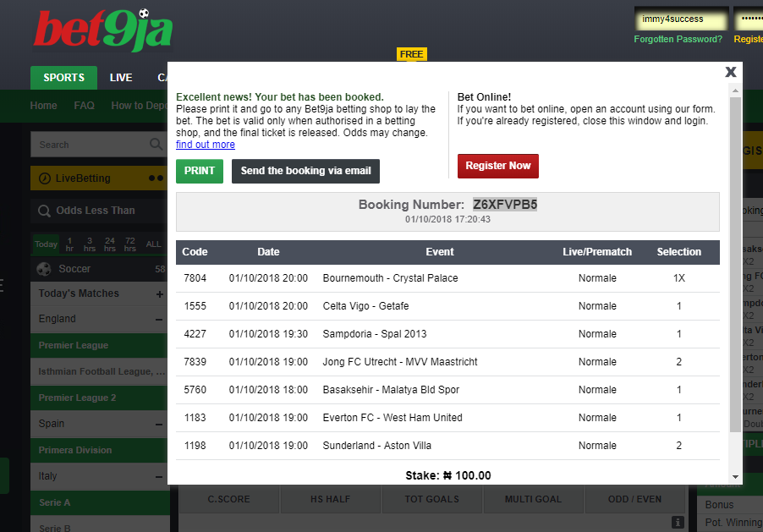This screenshot has width=763, height=532.
Task: Select the 3 hrs time filter
Action: tap(90, 244)
